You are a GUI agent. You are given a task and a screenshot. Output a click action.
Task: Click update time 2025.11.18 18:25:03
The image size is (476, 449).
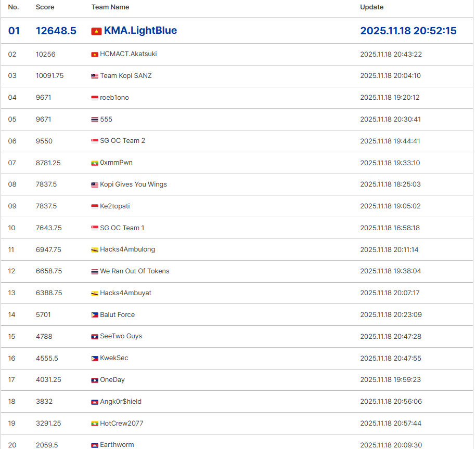[x=390, y=184]
